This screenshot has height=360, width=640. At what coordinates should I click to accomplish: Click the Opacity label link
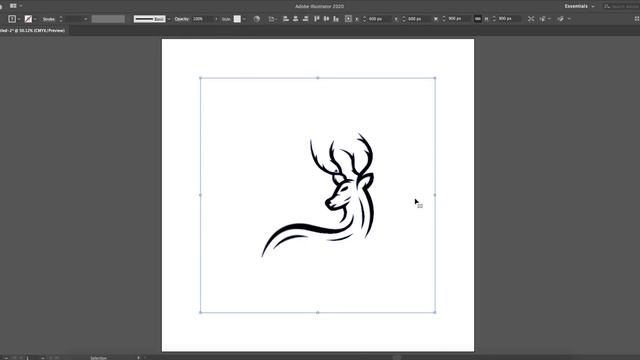(x=182, y=19)
